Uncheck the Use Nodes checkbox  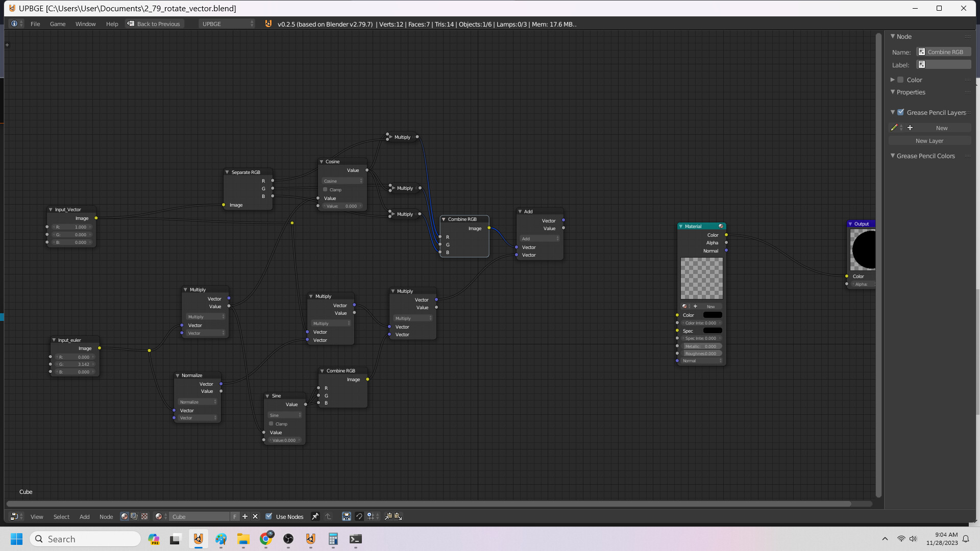click(268, 516)
